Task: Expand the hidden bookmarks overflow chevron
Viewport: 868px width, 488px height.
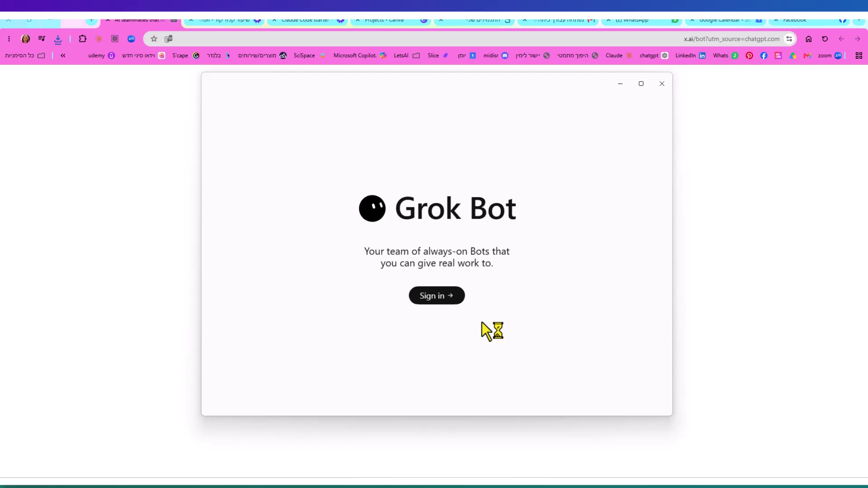Action: coord(63,56)
